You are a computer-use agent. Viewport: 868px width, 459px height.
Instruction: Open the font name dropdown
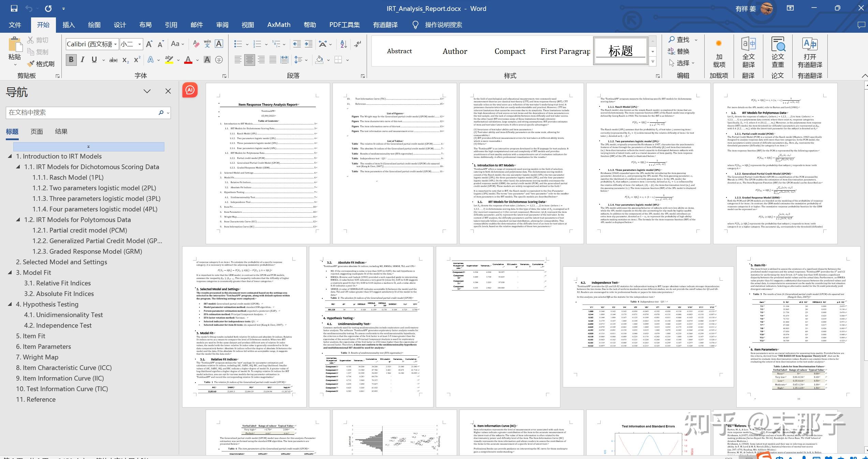[116, 44]
